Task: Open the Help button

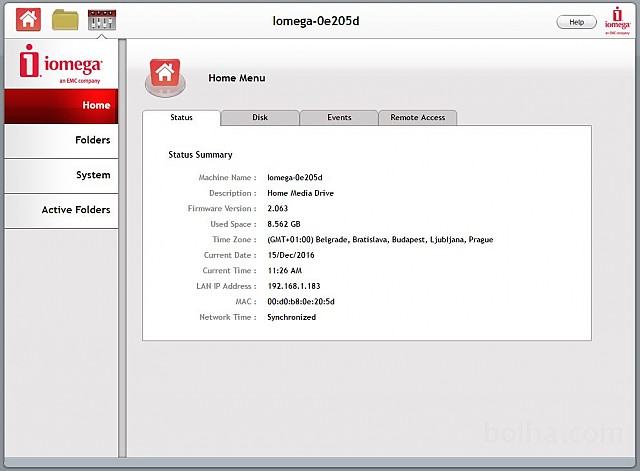Action: pyautogui.click(x=576, y=21)
